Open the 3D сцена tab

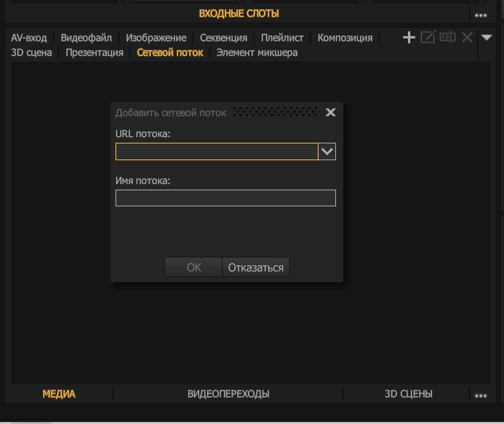click(x=31, y=52)
